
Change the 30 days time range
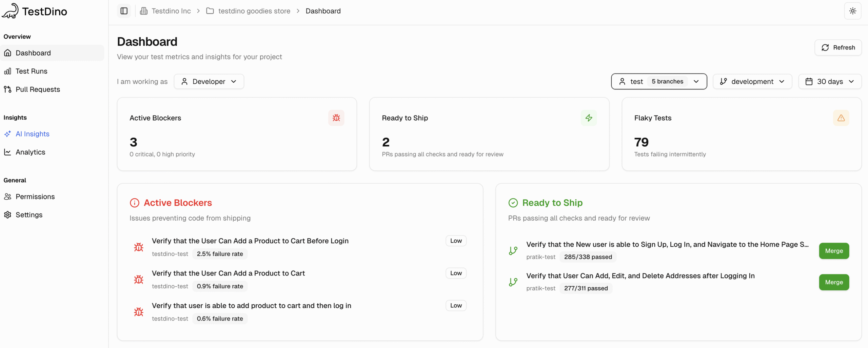[830, 81]
